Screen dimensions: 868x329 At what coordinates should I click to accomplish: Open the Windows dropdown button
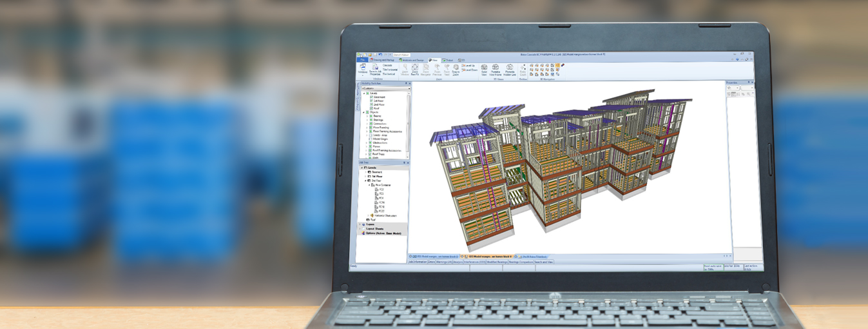click(x=363, y=70)
